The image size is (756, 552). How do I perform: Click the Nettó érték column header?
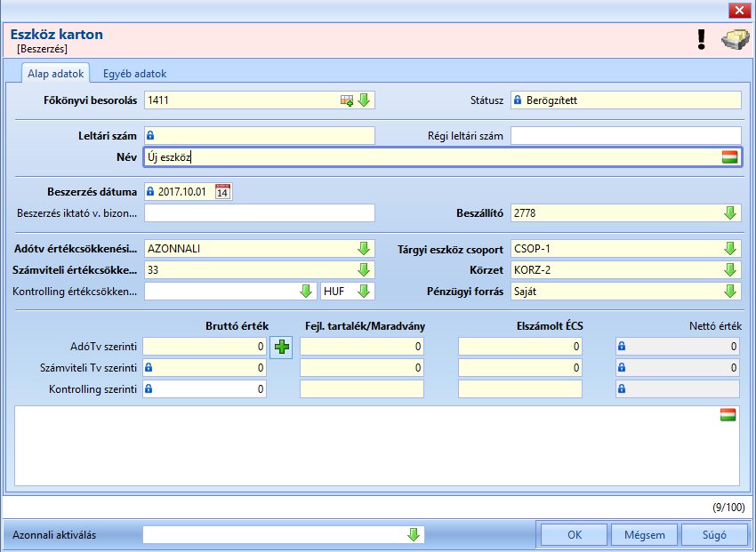[x=715, y=326]
